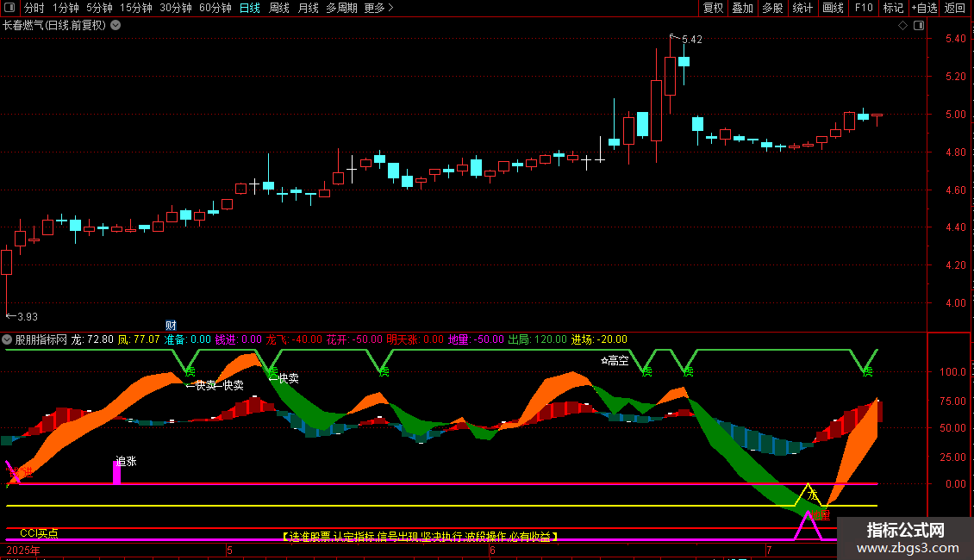Click the 龙: 72.80 indicator value
974x560 pixels.
tap(92, 339)
